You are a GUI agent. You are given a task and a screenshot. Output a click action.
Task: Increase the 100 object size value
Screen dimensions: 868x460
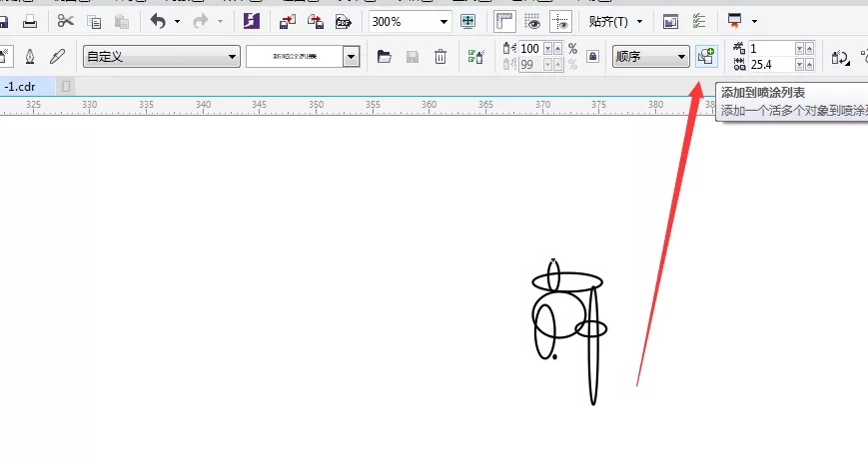coord(558,49)
